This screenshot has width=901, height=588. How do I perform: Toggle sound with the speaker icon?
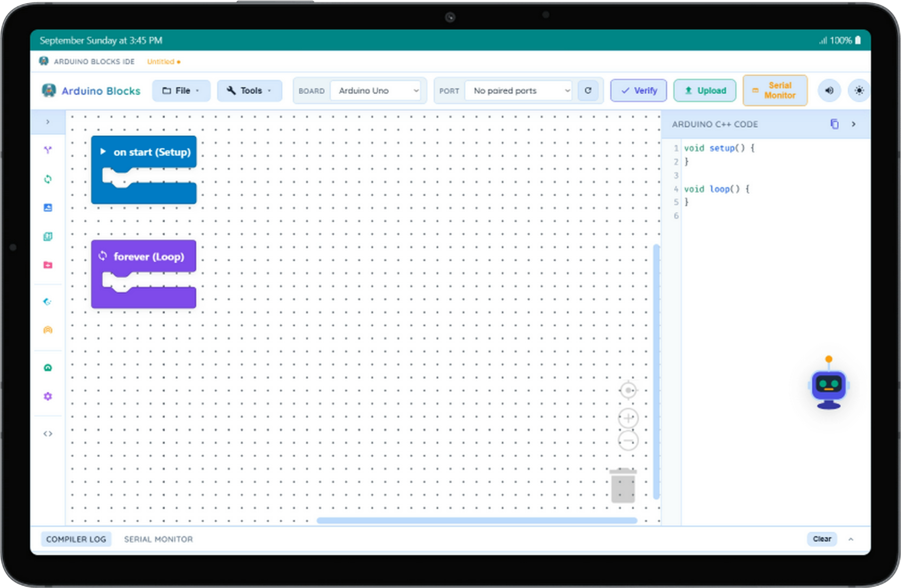tap(829, 91)
